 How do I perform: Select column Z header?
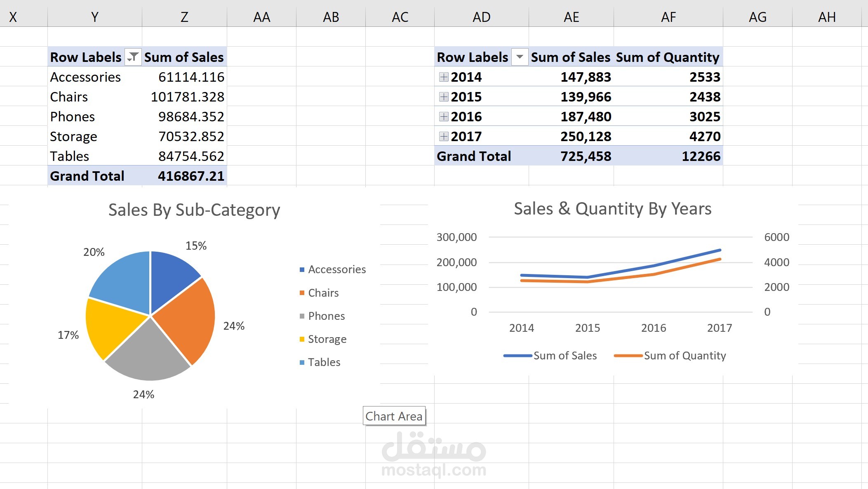coord(184,17)
